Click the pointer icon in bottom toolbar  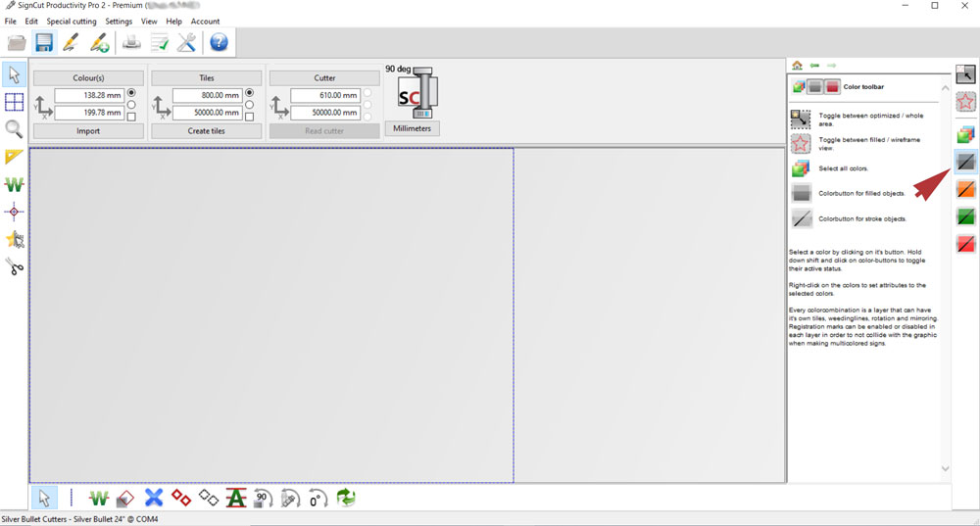[x=44, y=498]
